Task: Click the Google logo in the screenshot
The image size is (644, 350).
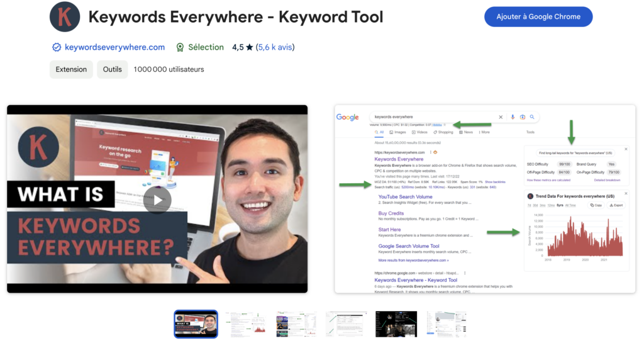Action: [x=347, y=117]
